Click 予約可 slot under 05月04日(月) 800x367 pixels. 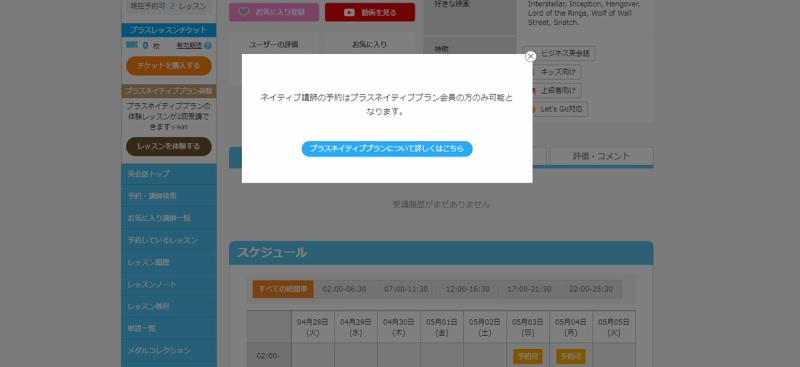point(571,356)
